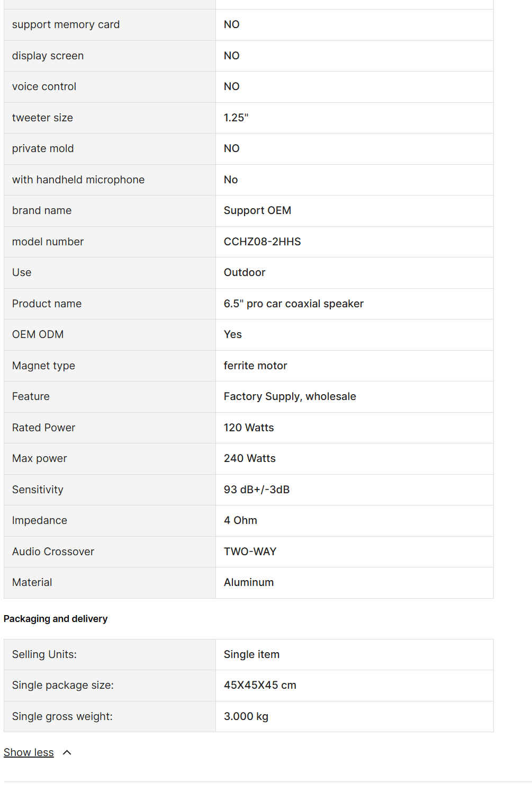Screen dimensions: 532x791
Task: Select the model number CCHZ08-2HHS value
Action: (x=262, y=242)
